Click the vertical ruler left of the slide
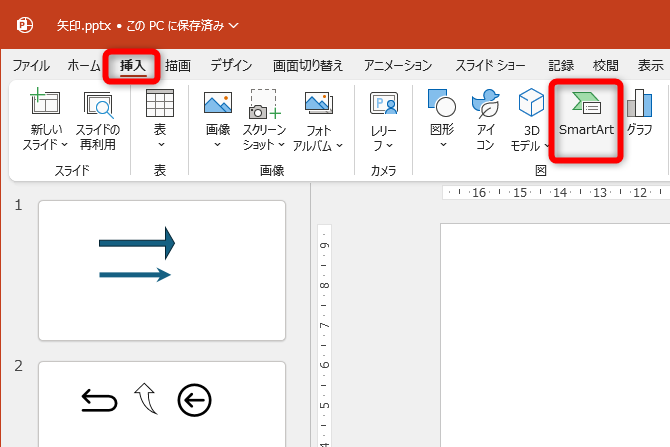This screenshot has width=670, height=447. tap(324, 335)
